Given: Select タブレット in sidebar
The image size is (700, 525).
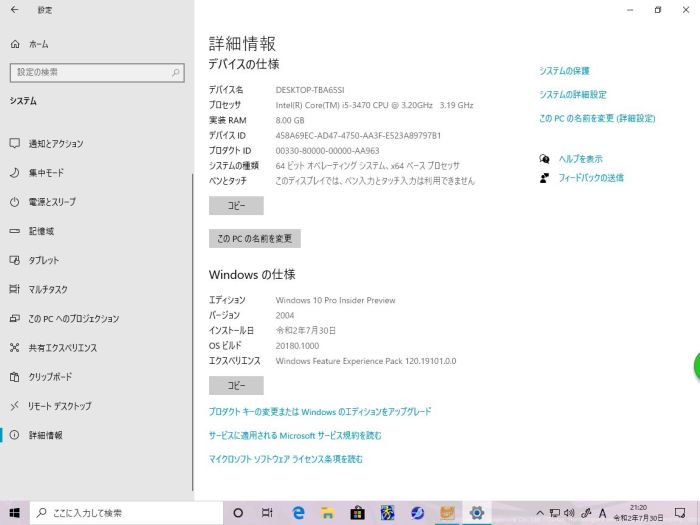Looking at the screenshot, I should pyautogui.click(x=43, y=260).
